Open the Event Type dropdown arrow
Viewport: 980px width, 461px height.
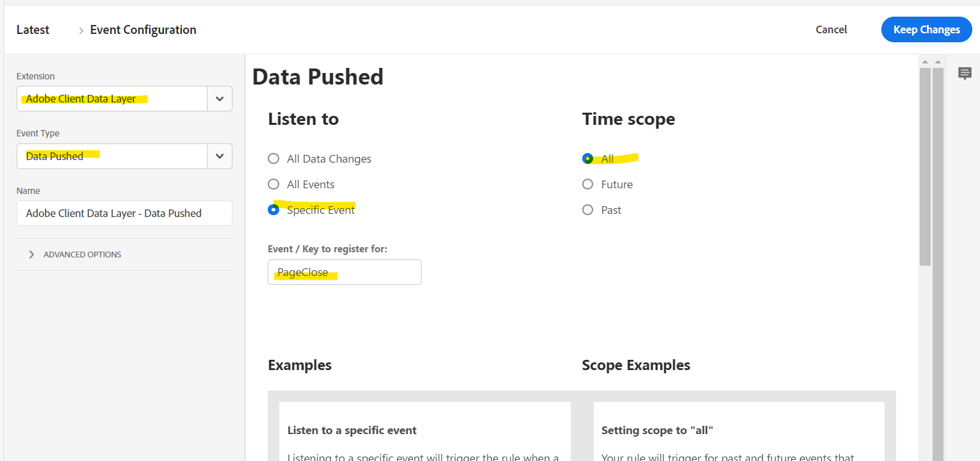(220, 156)
